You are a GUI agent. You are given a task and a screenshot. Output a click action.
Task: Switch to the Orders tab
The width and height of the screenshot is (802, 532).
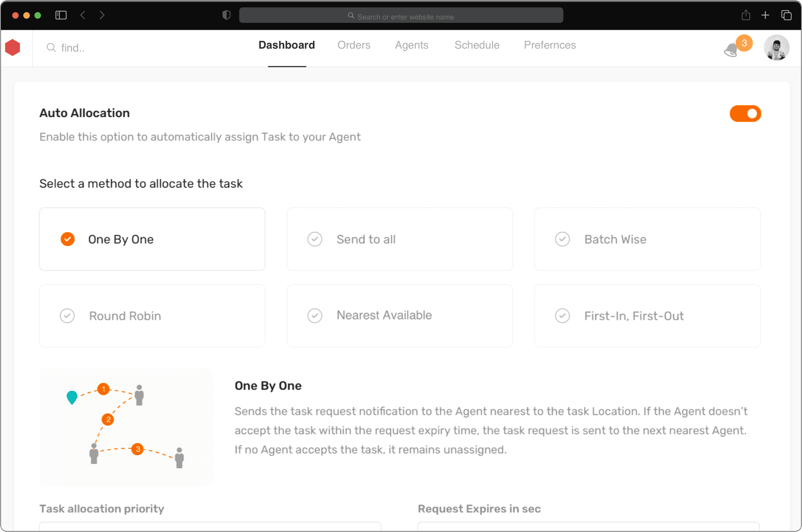[x=354, y=45]
